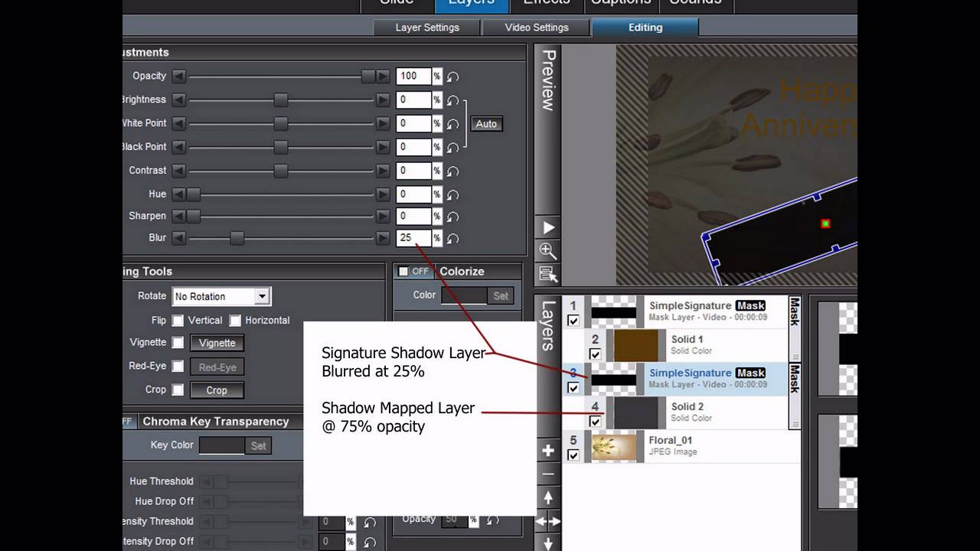980x551 pixels.
Task: Click the preview zoom magnifier icon
Action: coord(548,251)
